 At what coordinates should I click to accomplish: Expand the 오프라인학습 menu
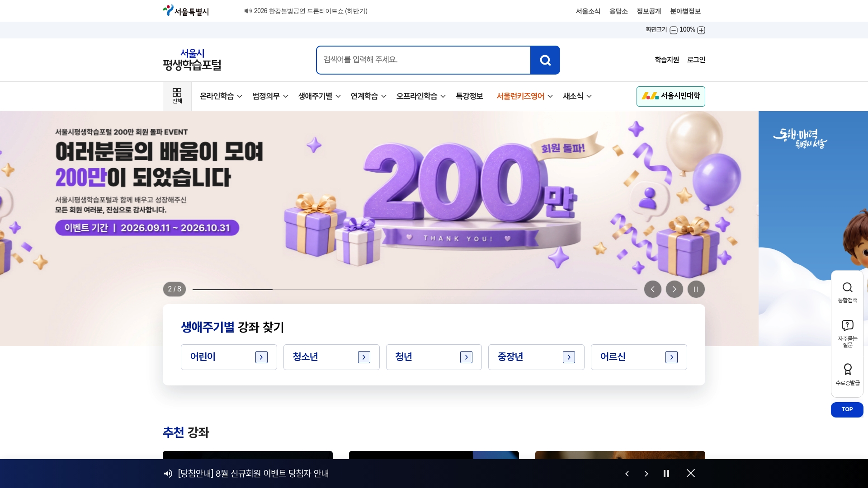tap(421, 96)
